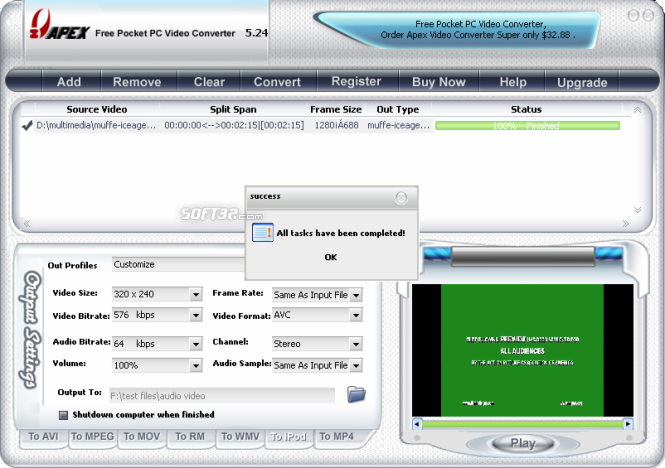Click the Frame Size column header

point(336,109)
